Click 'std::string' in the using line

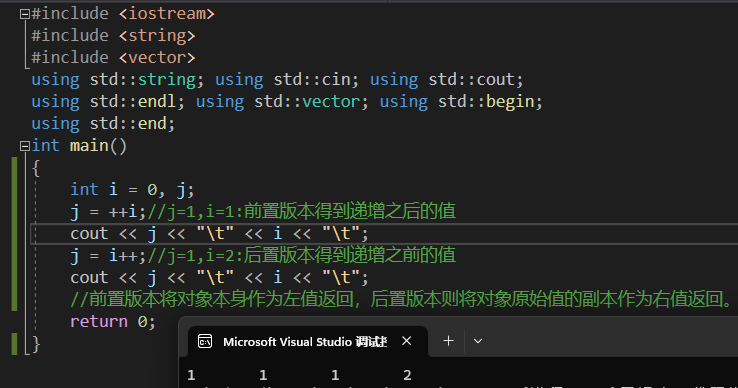143,80
